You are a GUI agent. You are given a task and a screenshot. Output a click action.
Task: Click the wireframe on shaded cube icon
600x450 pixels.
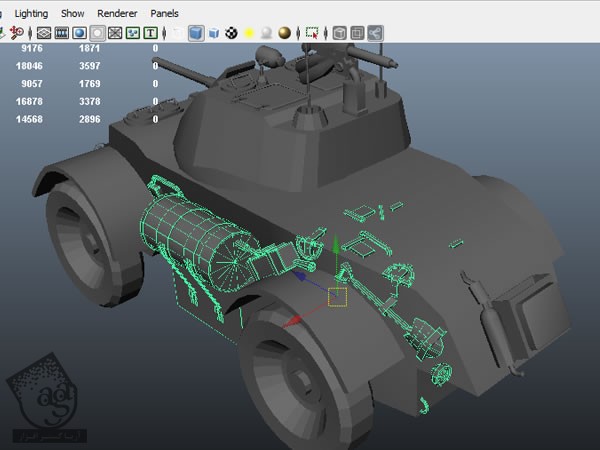pyautogui.click(x=213, y=33)
